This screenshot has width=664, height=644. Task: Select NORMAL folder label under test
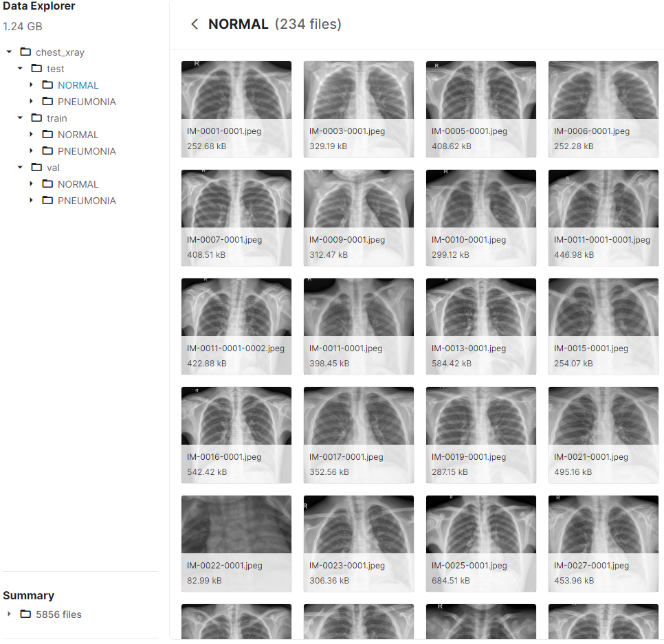click(78, 85)
